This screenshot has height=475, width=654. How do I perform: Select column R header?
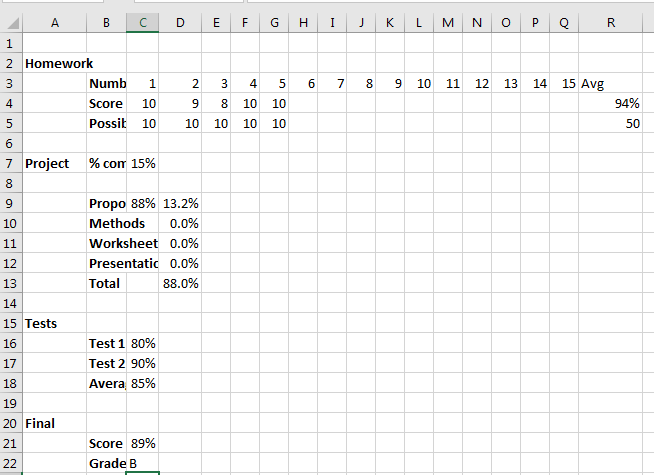611,22
